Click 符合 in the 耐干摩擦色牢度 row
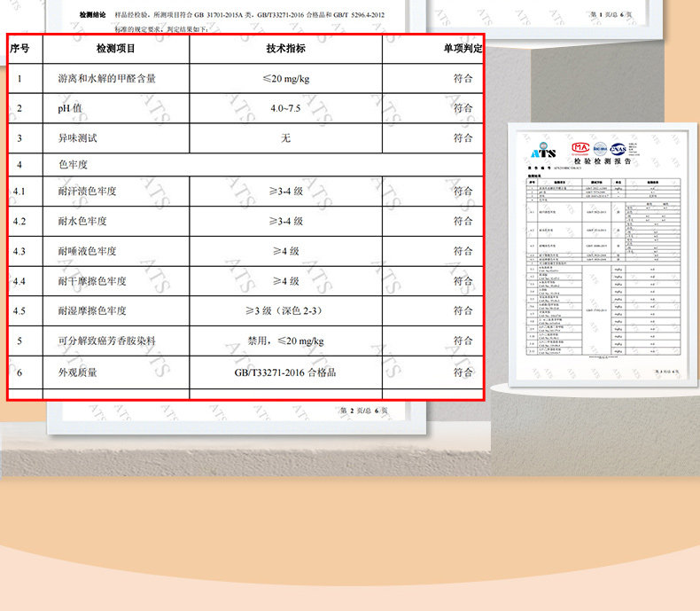 (x=463, y=281)
